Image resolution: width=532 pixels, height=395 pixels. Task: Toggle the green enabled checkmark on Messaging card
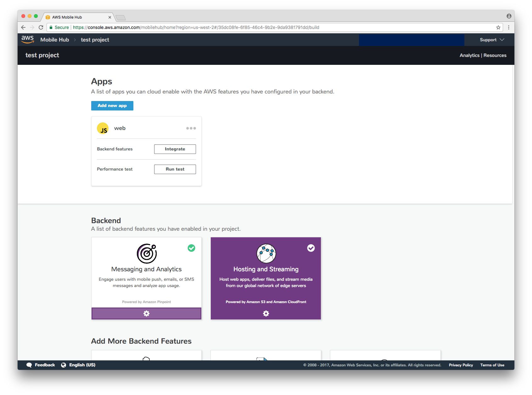[x=191, y=248]
